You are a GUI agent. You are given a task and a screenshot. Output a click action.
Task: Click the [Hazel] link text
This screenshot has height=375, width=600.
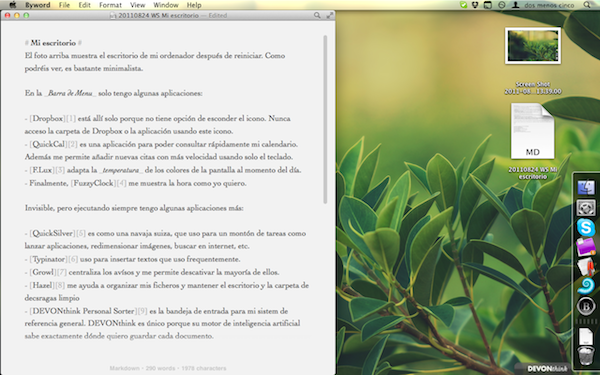click(42, 285)
